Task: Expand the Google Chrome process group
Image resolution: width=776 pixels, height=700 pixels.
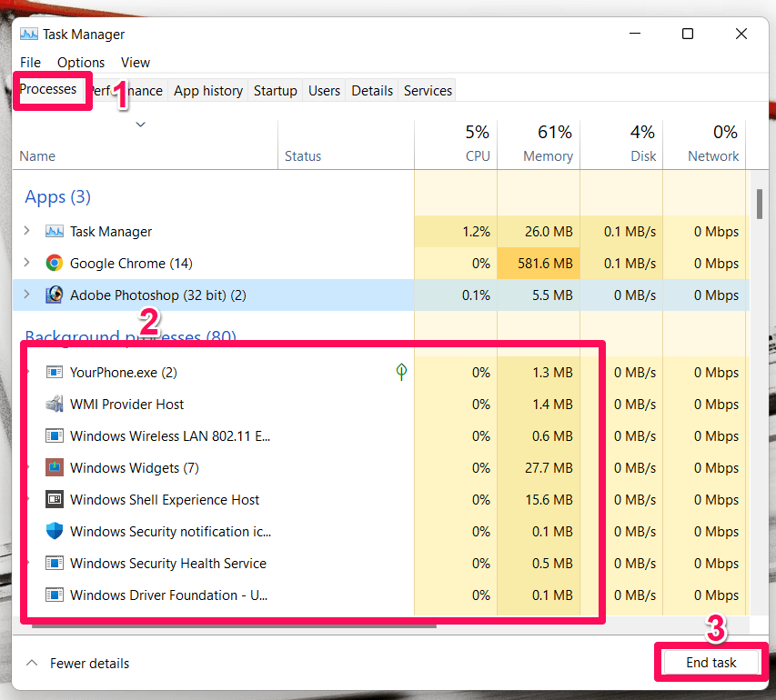Action: point(27,264)
